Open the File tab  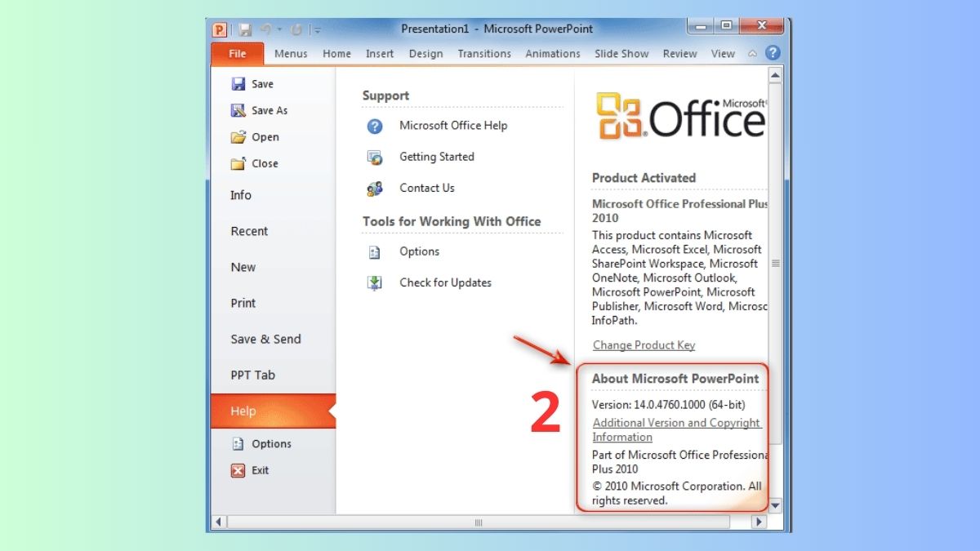[238, 54]
